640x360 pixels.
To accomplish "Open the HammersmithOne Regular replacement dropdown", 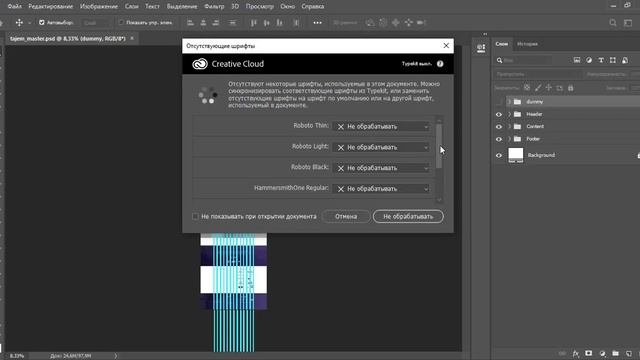I will (x=381, y=189).
